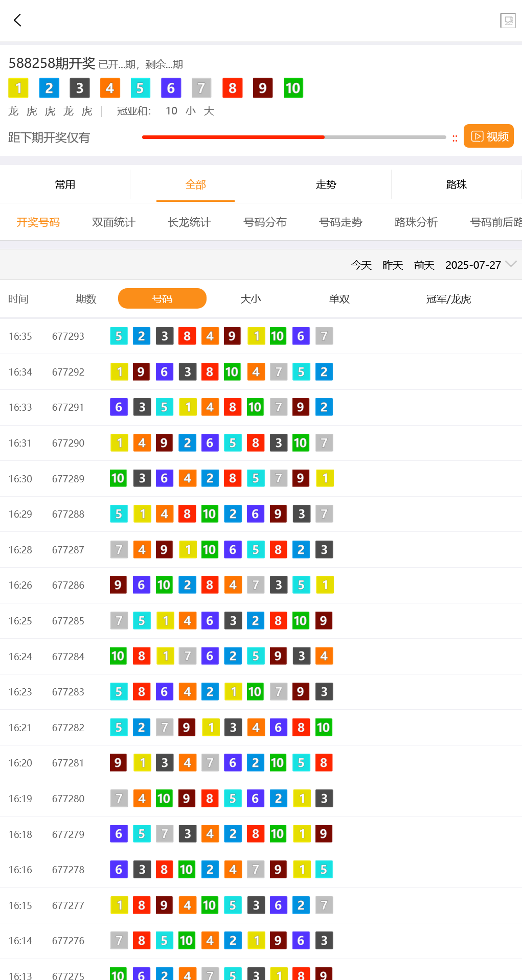Screen dimensions: 522x980
Task: Click 冠亚和 sum value 10
Action: pos(171,111)
